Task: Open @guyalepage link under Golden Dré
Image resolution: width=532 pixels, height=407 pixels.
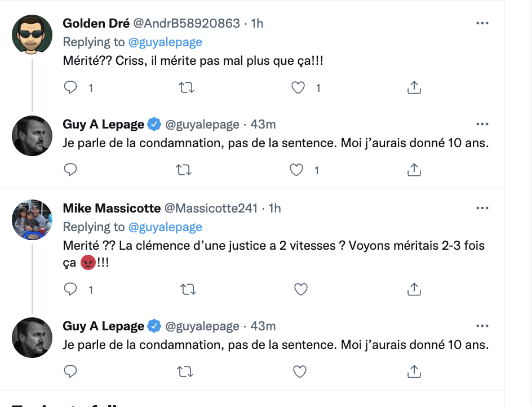Action: click(x=165, y=42)
